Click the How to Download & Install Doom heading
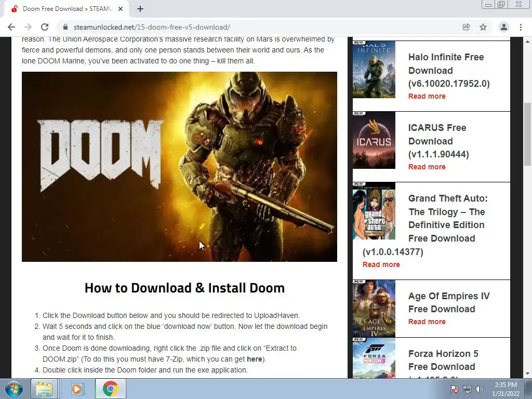Image resolution: width=532 pixels, height=399 pixels. point(184,288)
